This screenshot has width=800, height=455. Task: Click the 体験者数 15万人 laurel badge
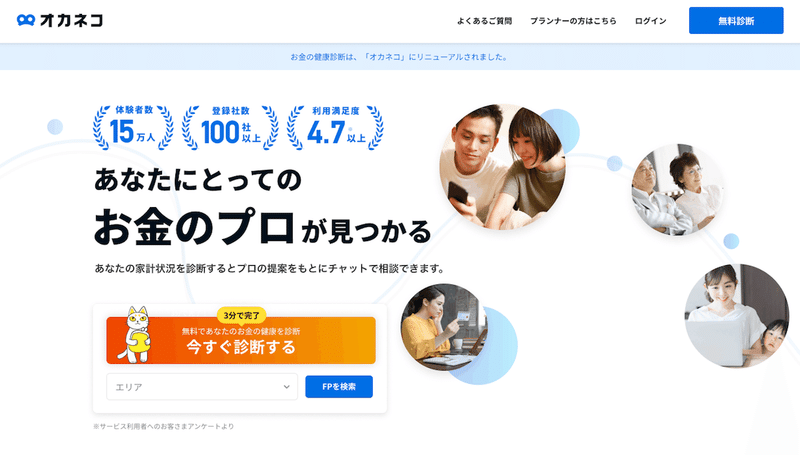click(133, 128)
